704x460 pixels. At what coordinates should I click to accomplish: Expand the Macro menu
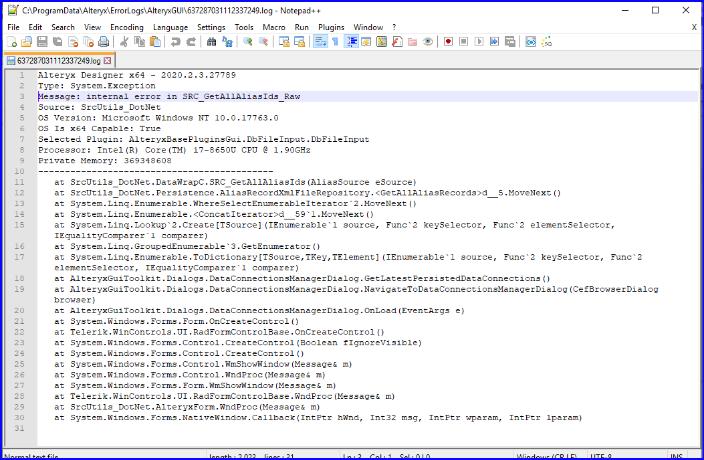(274, 27)
